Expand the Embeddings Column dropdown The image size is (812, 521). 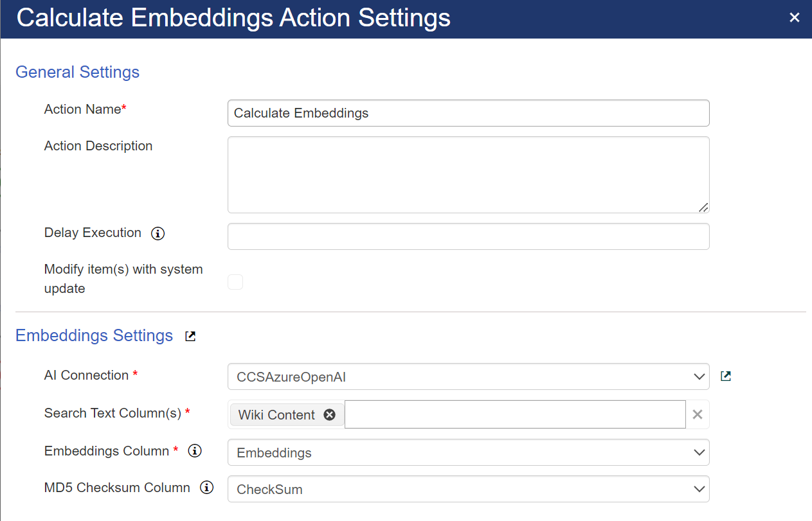click(x=468, y=452)
